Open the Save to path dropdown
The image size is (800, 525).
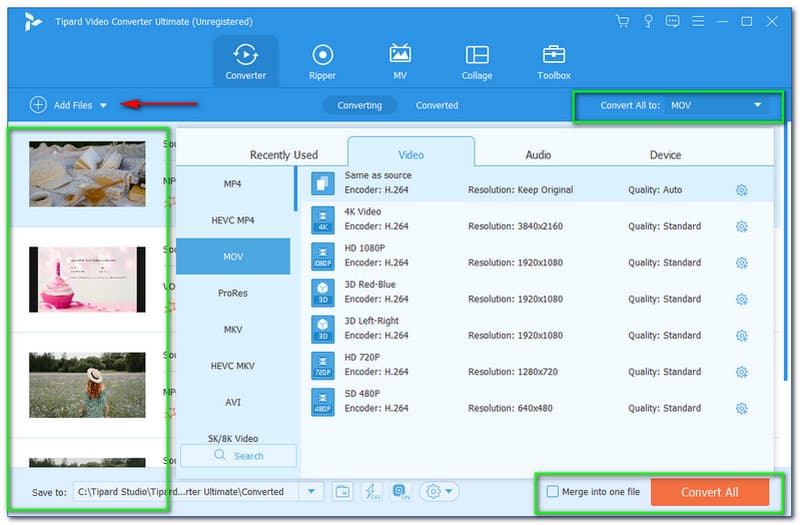312,492
